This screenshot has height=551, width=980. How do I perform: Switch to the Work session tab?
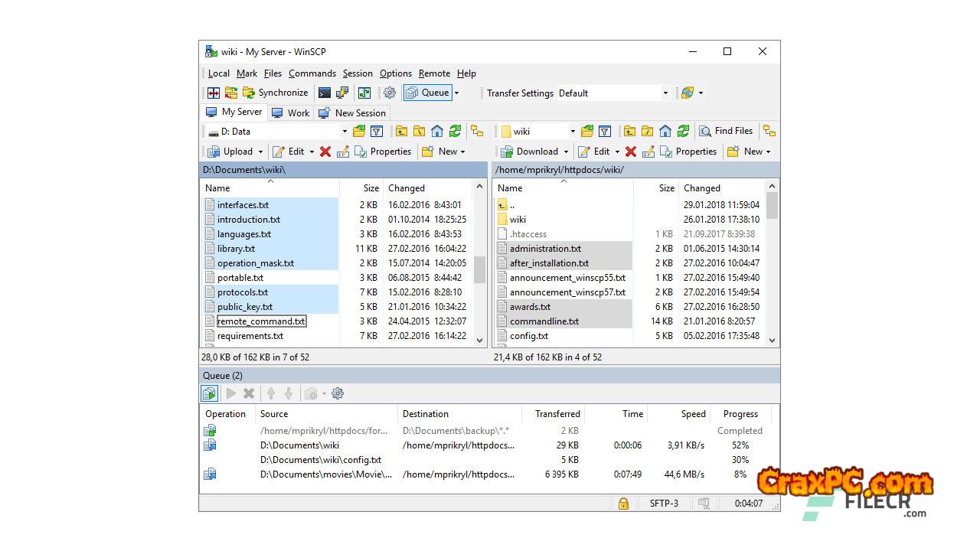pos(291,112)
